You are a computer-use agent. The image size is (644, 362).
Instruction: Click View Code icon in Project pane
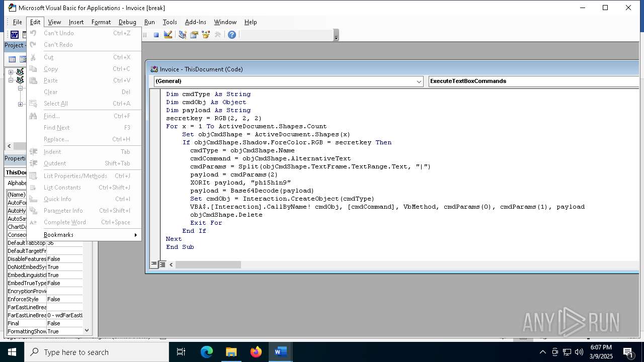point(12,59)
